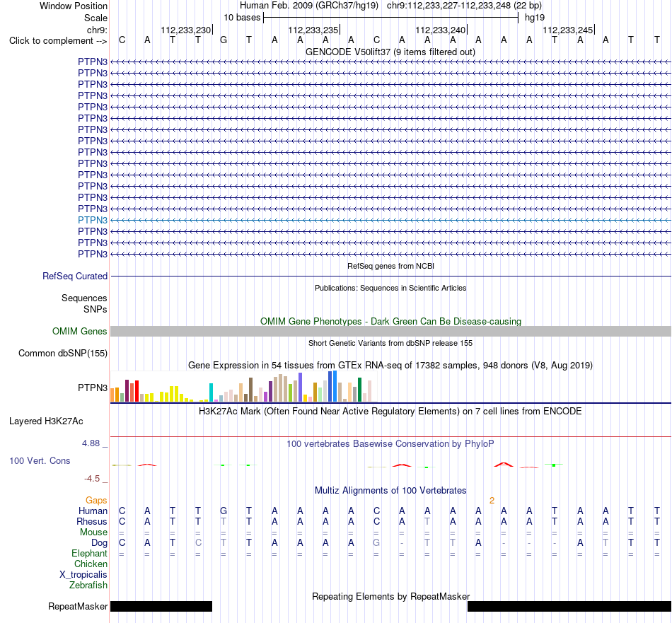Click the orange "2" gap count marker
The height and width of the screenshot is (623, 672).
coord(492,501)
